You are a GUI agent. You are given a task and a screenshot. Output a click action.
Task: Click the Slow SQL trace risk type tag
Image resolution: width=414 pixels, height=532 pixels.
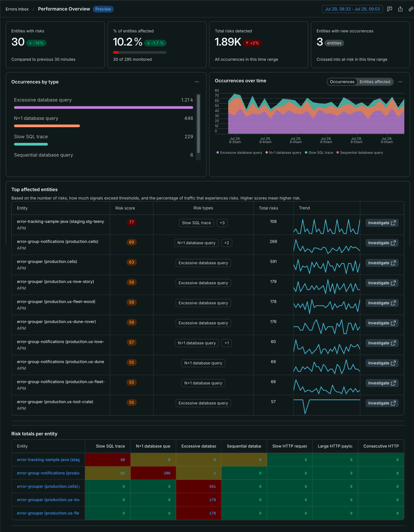pyautogui.click(x=196, y=223)
